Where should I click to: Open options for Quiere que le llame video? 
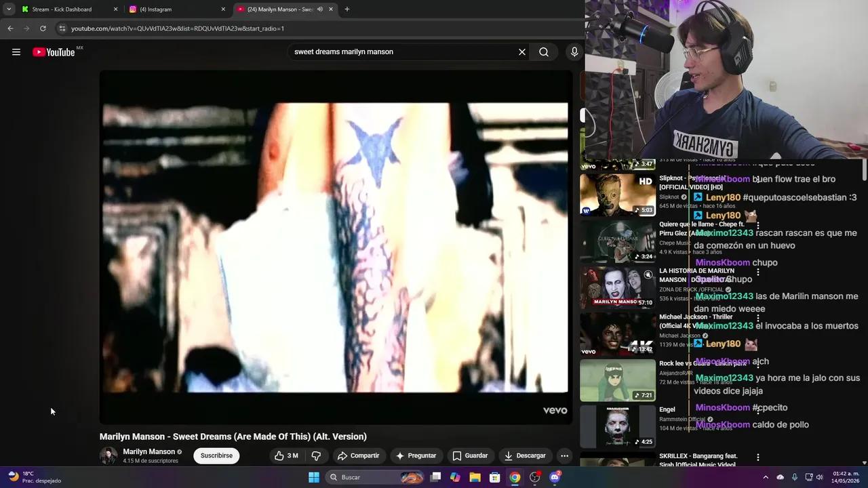pos(757,226)
